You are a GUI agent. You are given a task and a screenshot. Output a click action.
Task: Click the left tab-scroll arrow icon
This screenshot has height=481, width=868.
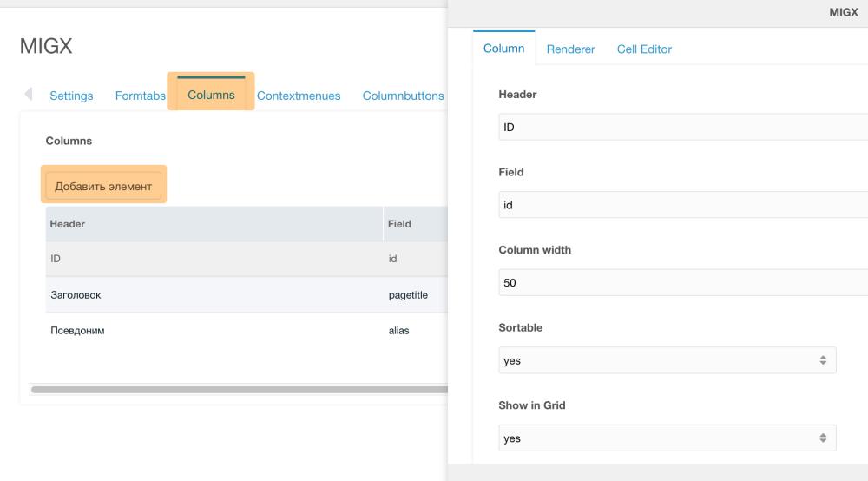coord(29,94)
